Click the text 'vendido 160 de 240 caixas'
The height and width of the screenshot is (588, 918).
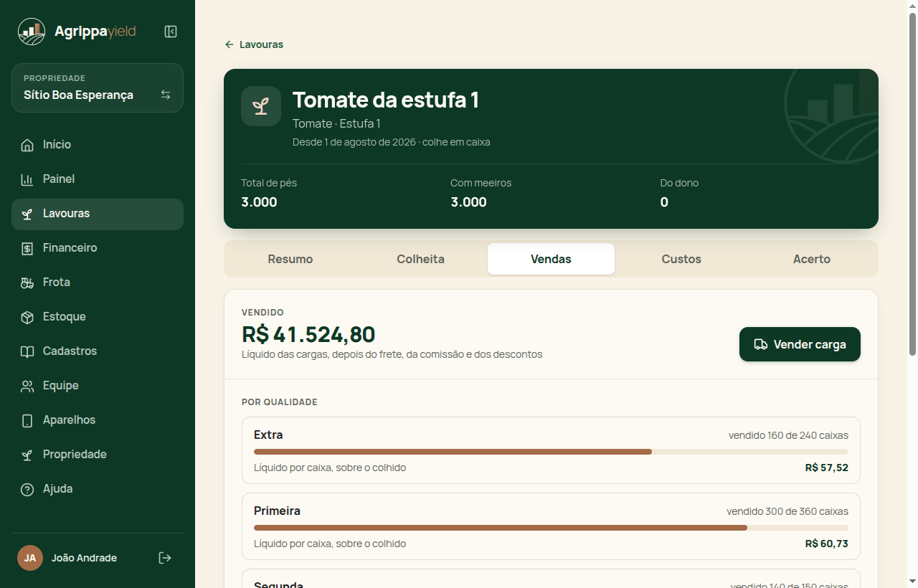788,435
